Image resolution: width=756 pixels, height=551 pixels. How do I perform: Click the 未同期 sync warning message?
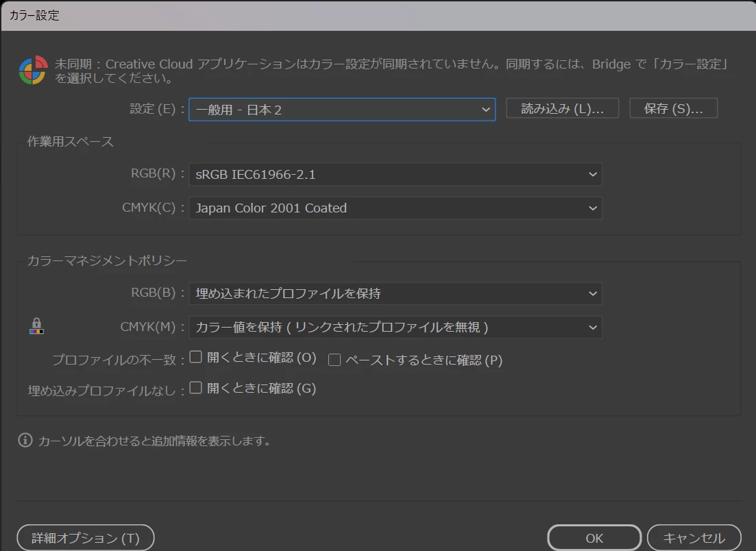click(391, 71)
